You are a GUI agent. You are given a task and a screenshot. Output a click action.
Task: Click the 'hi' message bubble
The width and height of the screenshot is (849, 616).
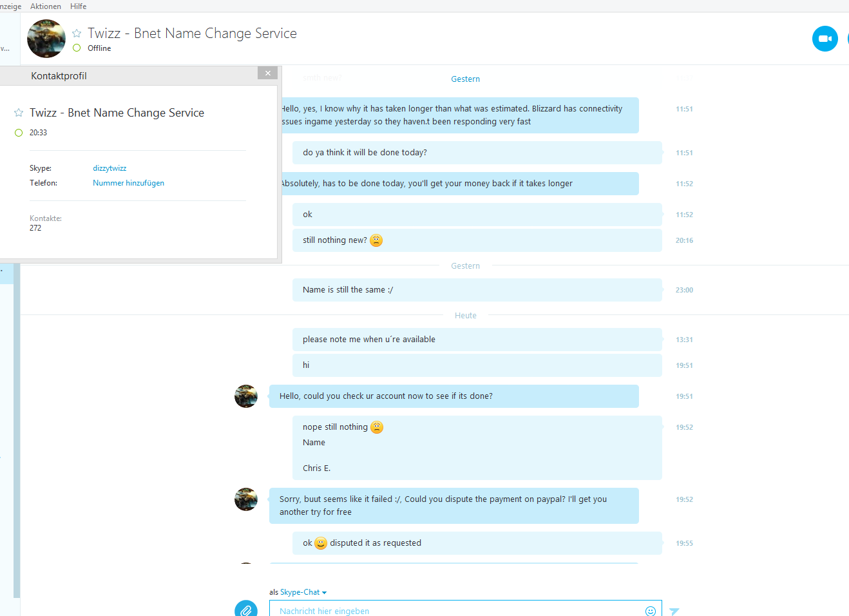coord(477,365)
